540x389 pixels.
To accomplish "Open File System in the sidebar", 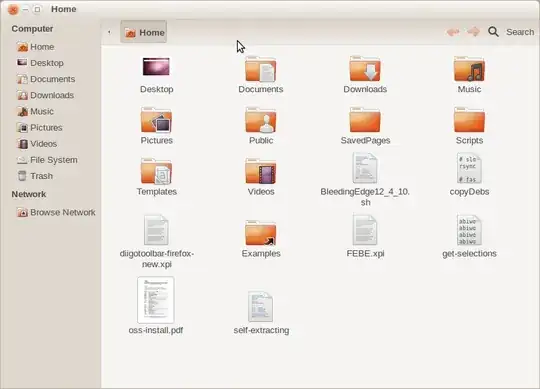I will [48, 160].
